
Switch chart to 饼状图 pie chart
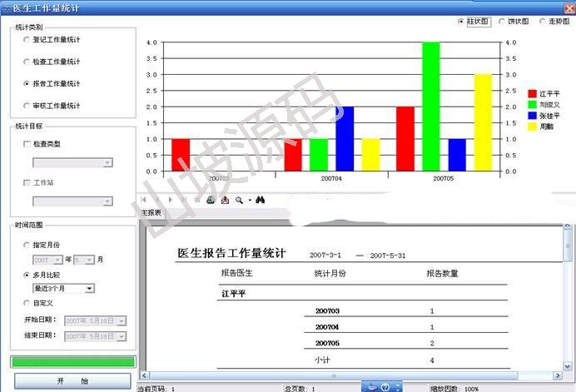point(501,22)
